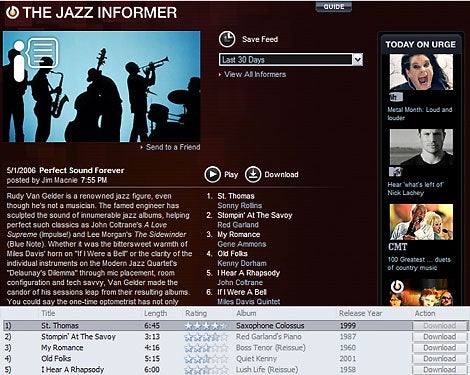Sort tracks by the Rating column header

tap(196, 313)
